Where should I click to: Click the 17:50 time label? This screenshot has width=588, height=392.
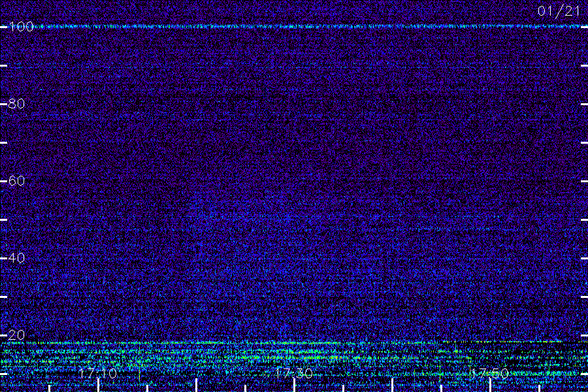pos(489,373)
